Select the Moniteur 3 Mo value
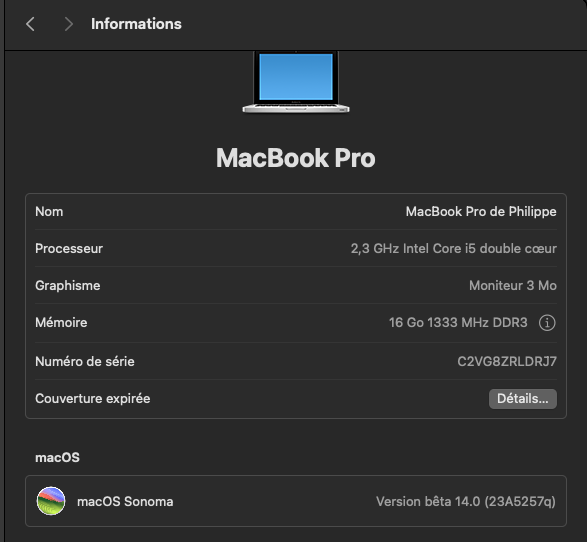The image size is (587, 542). point(513,286)
